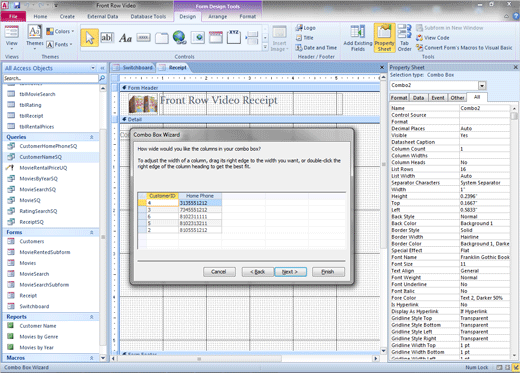Choose the Text Box control
520x373 pixels.
tap(107, 38)
